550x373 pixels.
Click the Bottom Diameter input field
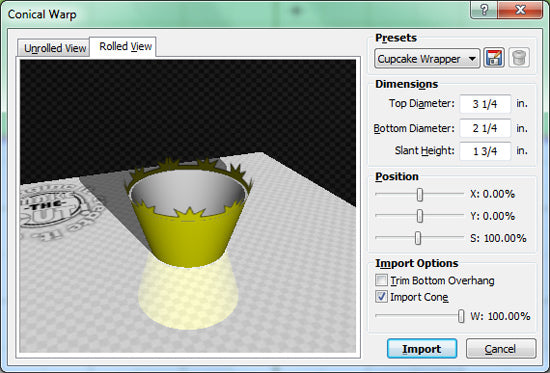click(x=485, y=128)
